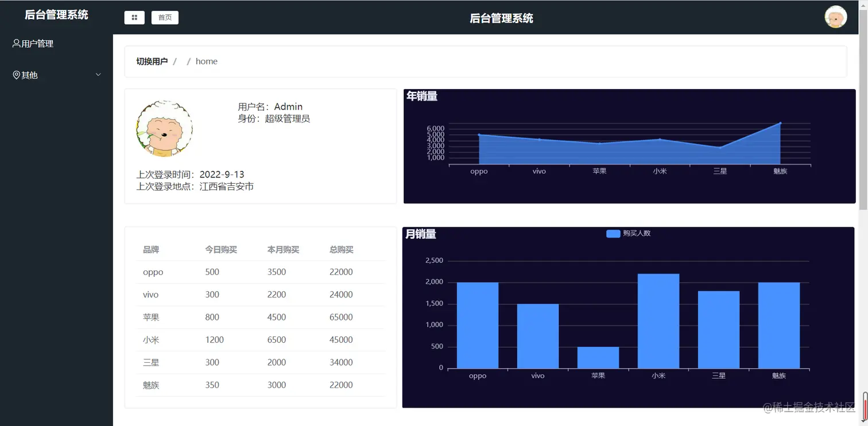This screenshot has width=868, height=426.
Task: Click the home breadcrumb item
Action: click(207, 61)
